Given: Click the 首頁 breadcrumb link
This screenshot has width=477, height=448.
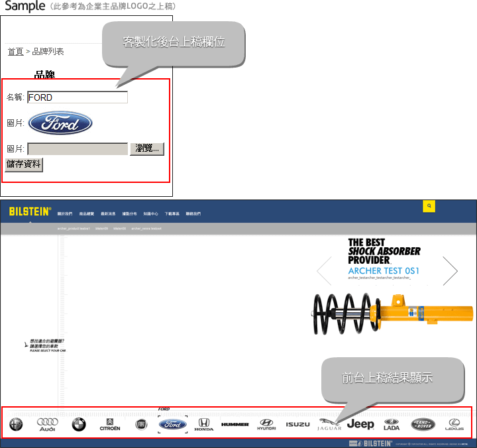Looking at the screenshot, I should tap(15, 52).
